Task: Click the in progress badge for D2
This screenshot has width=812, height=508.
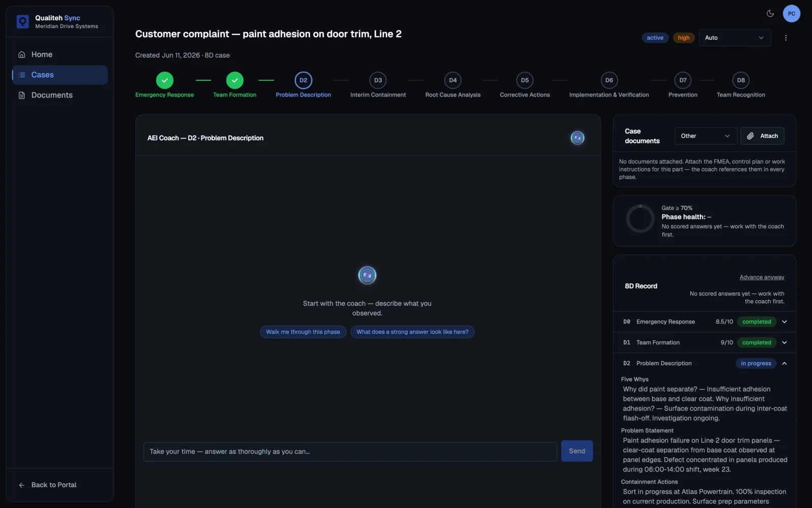Action: pos(756,363)
